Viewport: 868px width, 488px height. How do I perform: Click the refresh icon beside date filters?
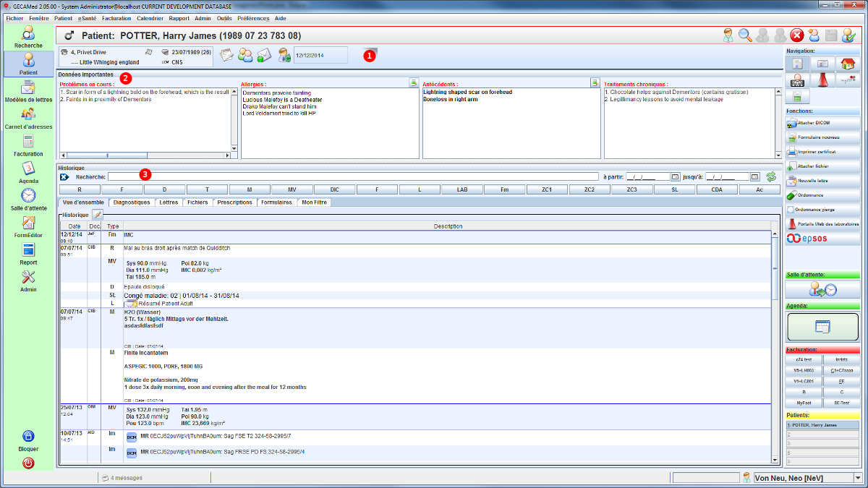click(x=771, y=176)
